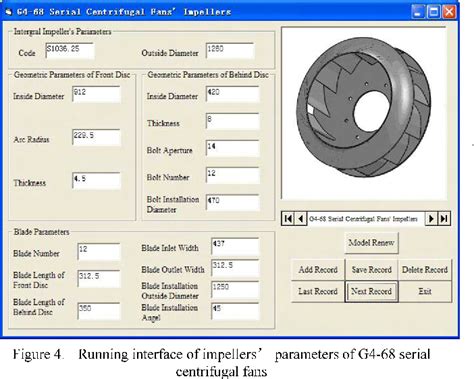
Task: Focus the Outside Diameter field
Action: pos(230,51)
